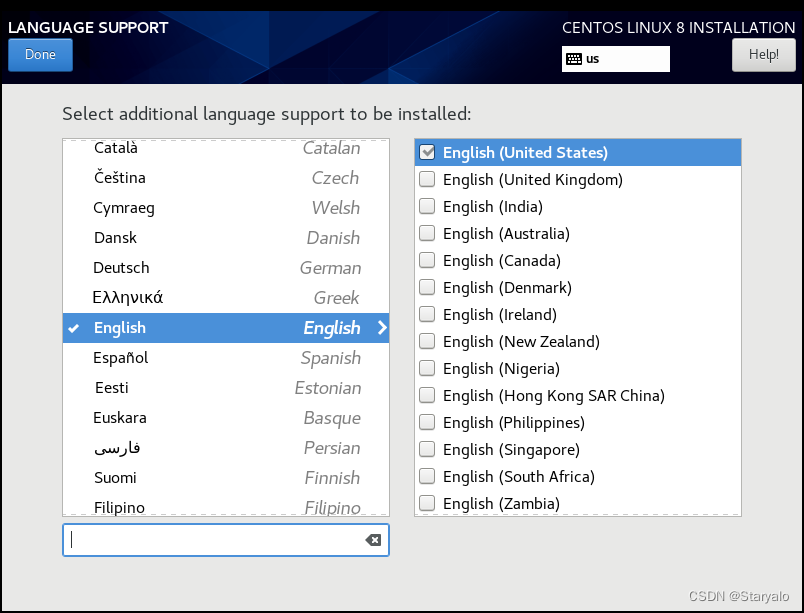
Task: Check the English (Australia) checkbox
Action: point(427,233)
